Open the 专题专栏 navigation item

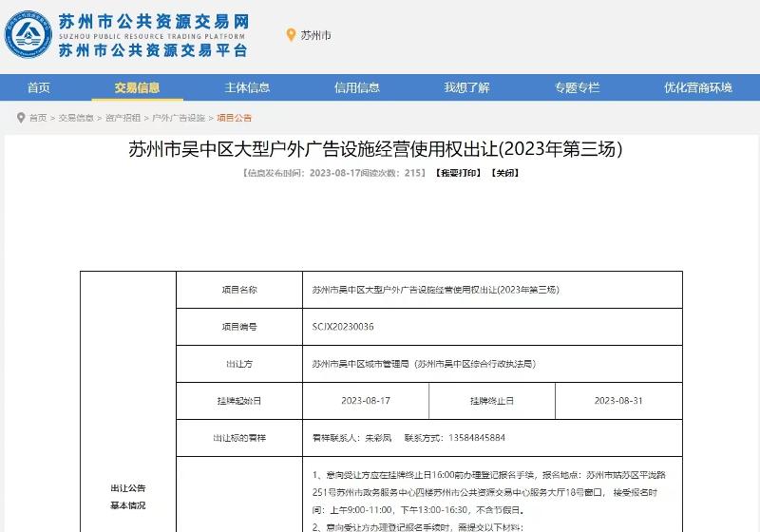coord(577,87)
